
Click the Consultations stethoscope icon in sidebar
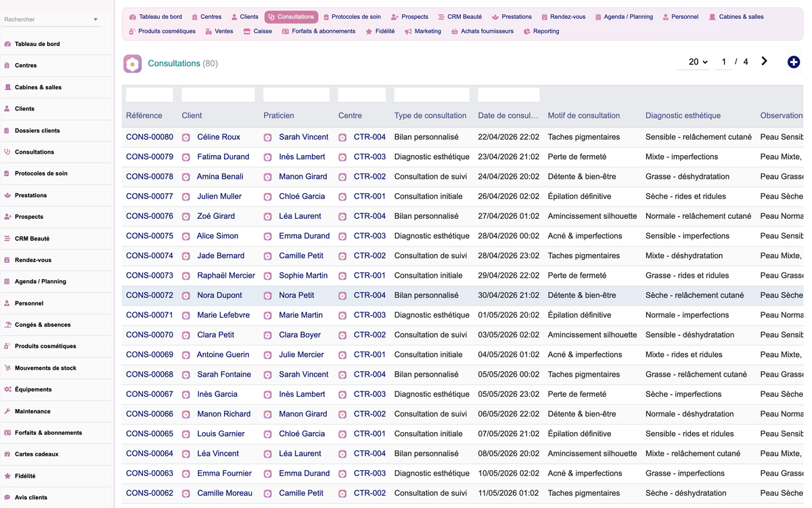point(7,152)
